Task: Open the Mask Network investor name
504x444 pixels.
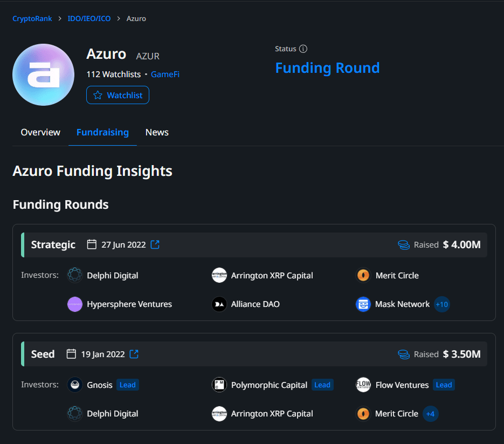Action: [x=402, y=304]
